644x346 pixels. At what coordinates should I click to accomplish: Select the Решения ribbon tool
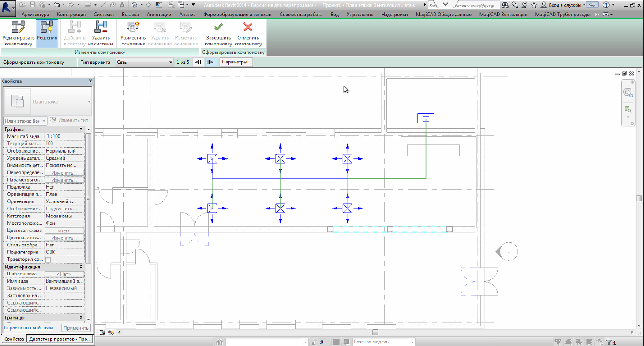[x=47, y=34]
